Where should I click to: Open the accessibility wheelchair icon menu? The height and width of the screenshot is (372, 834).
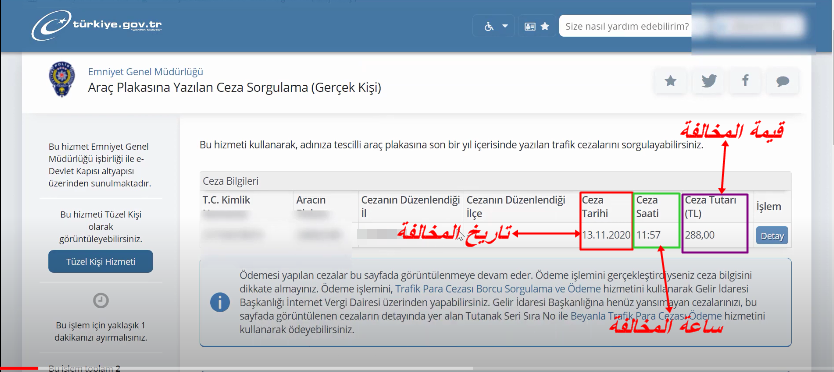coord(489,26)
